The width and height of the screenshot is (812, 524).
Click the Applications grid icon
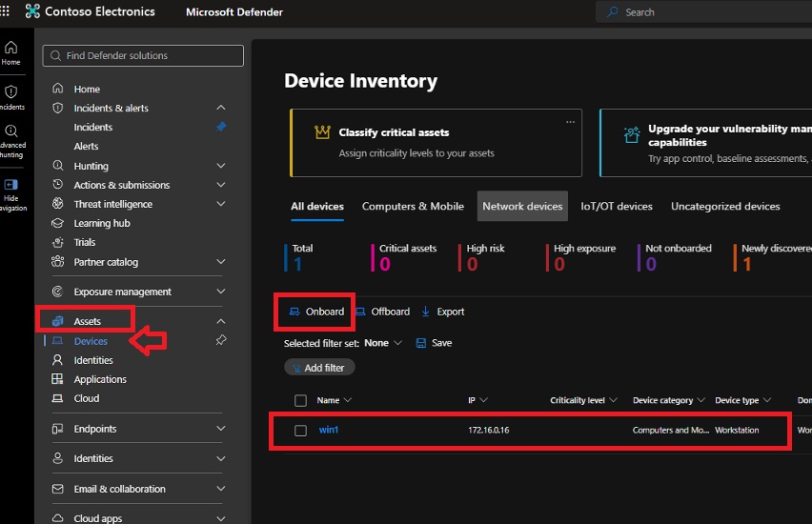[57, 379]
